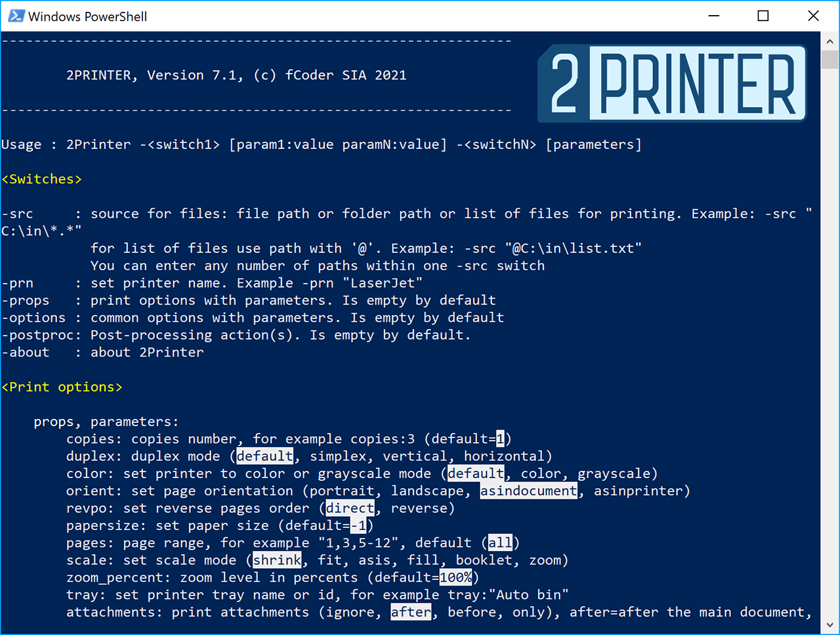
Task: Click the "horizontal" duplex value
Action: point(504,456)
